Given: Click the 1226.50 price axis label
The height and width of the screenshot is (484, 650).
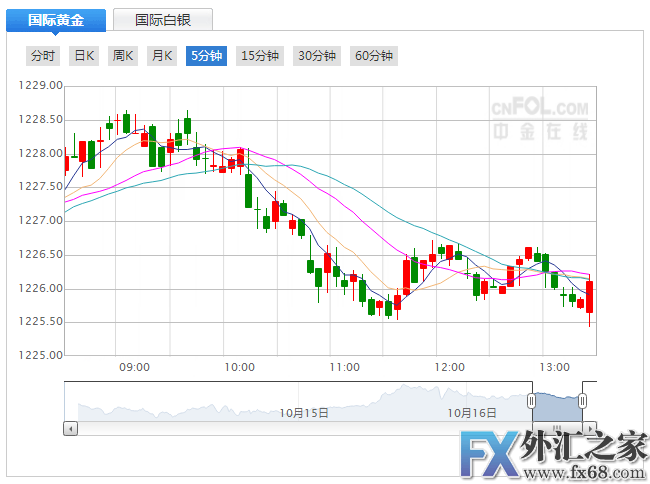Looking at the screenshot, I should 41,254.
